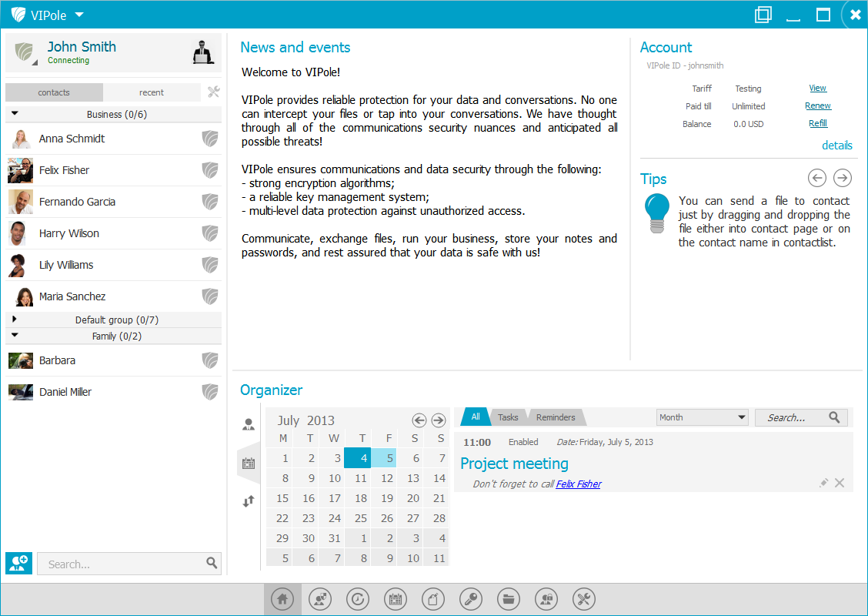
Task: Click the contact list settings wrench icon
Action: point(214,92)
